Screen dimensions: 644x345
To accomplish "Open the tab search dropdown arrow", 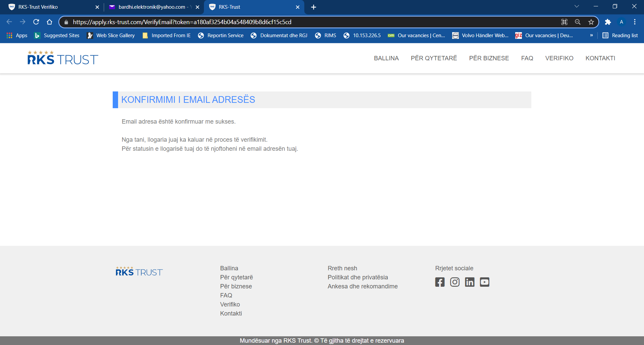I will point(577,7).
